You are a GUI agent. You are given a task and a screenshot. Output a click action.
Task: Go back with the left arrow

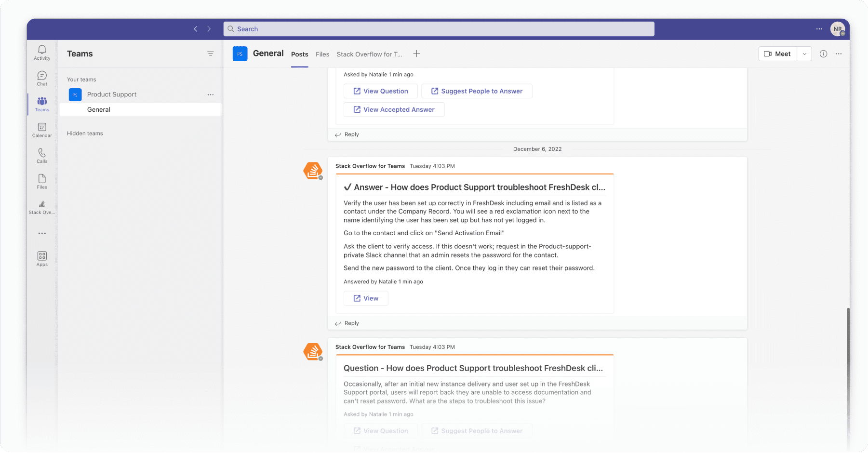coord(196,29)
